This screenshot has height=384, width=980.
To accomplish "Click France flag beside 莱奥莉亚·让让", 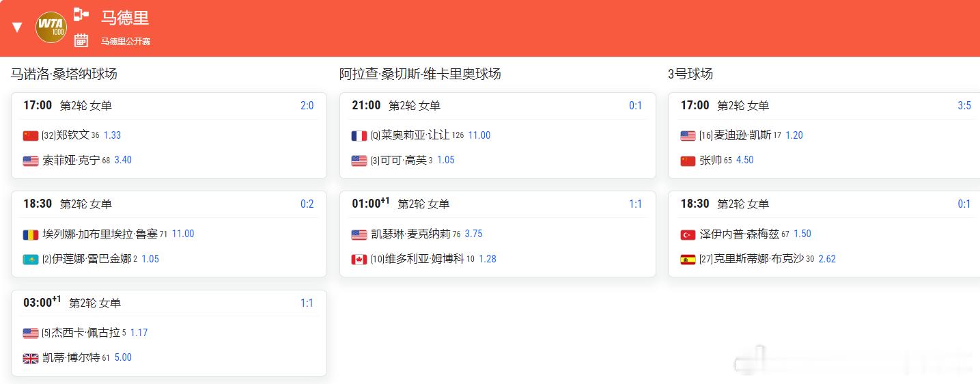I will [x=359, y=136].
